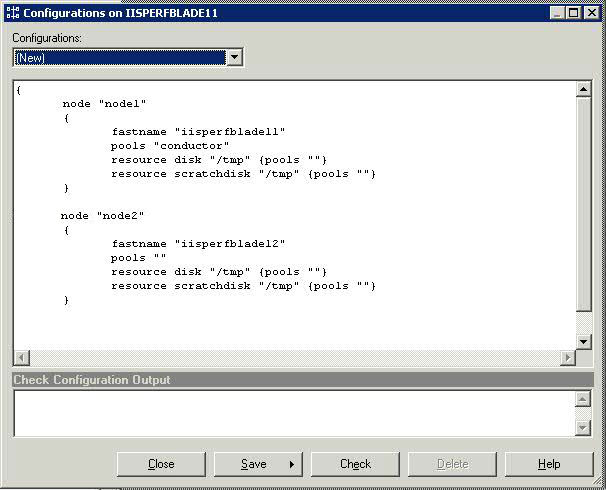This screenshot has height=490, width=606.
Task: Click the Check button
Action: (x=355, y=464)
